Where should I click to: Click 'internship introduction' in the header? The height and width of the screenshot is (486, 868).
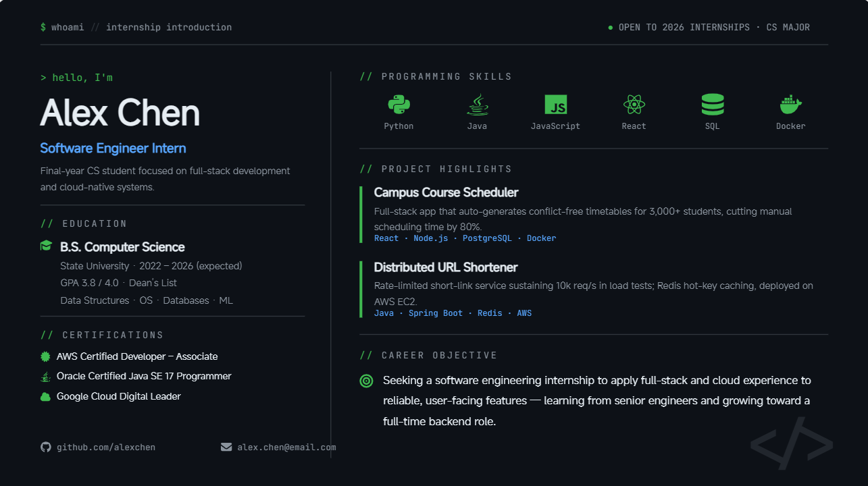pos(169,28)
